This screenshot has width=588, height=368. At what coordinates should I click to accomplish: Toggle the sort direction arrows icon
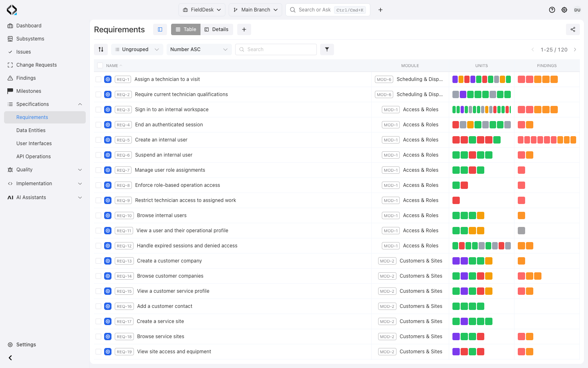(101, 49)
